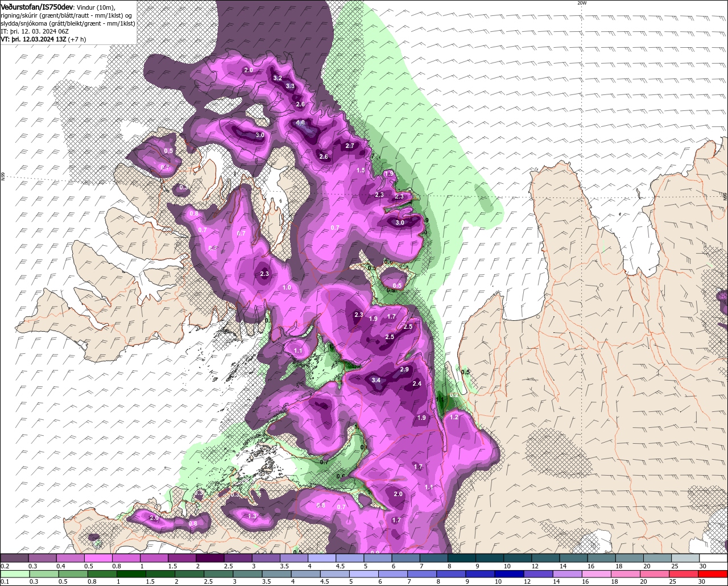Select the dark teal 8–9 upper legend swatch

click(x=462, y=558)
